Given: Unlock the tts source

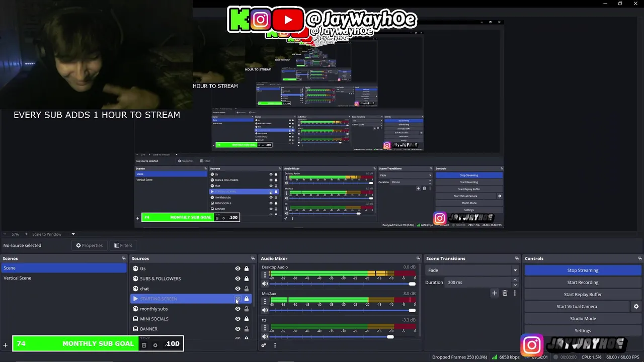Looking at the screenshot, I should click(247, 268).
